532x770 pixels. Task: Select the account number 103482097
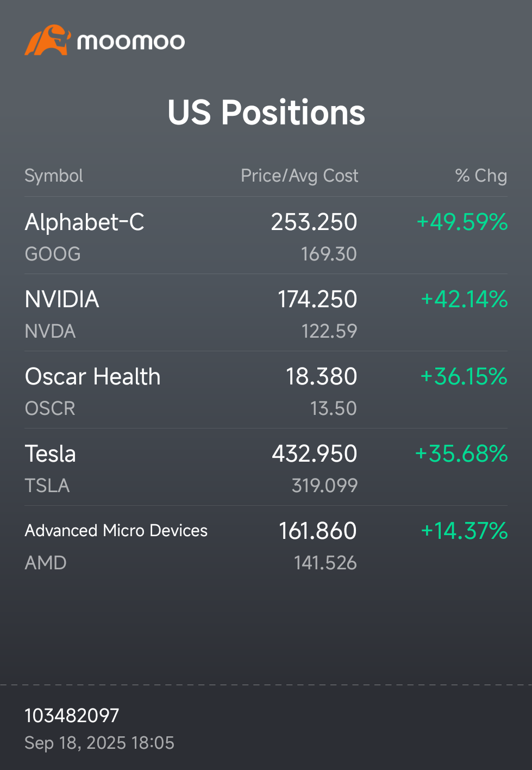(71, 716)
